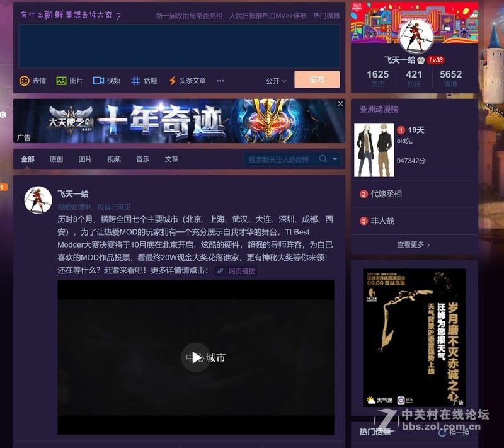The width and height of the screenshot is (504, 448).
Task: Click the 搜索我关注人的微博 search field
Action: click(280, 159)
